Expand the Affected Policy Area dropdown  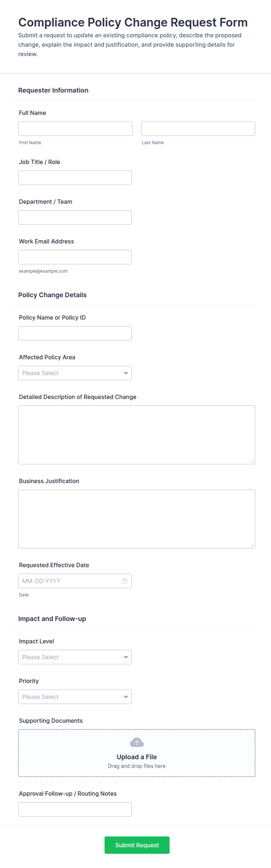[x=75, y=373]
